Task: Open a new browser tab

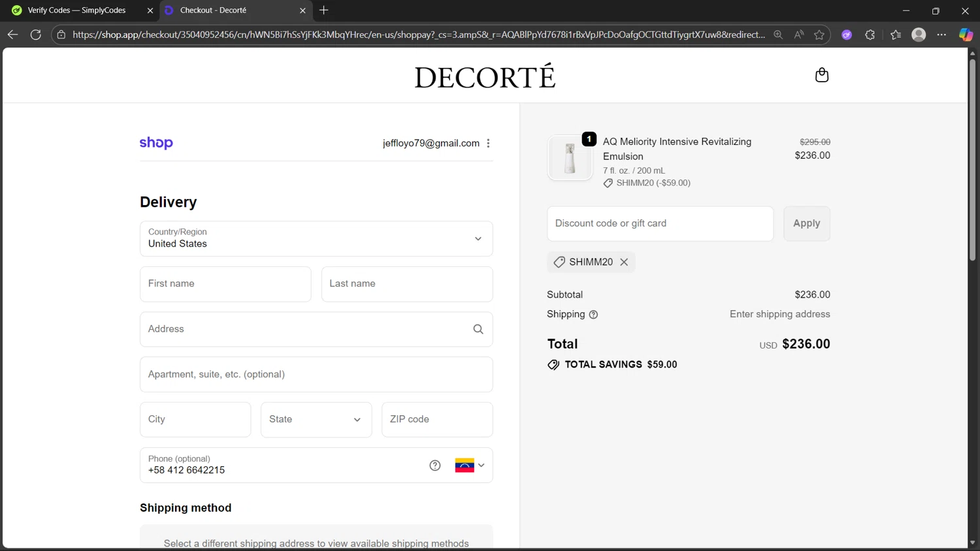Action: click(x=324, y=10)
